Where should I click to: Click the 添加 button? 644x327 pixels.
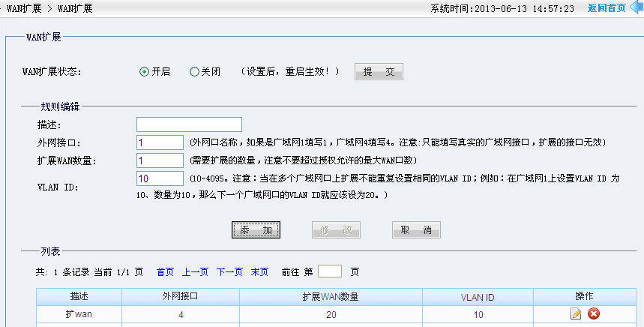pos(256,230)
